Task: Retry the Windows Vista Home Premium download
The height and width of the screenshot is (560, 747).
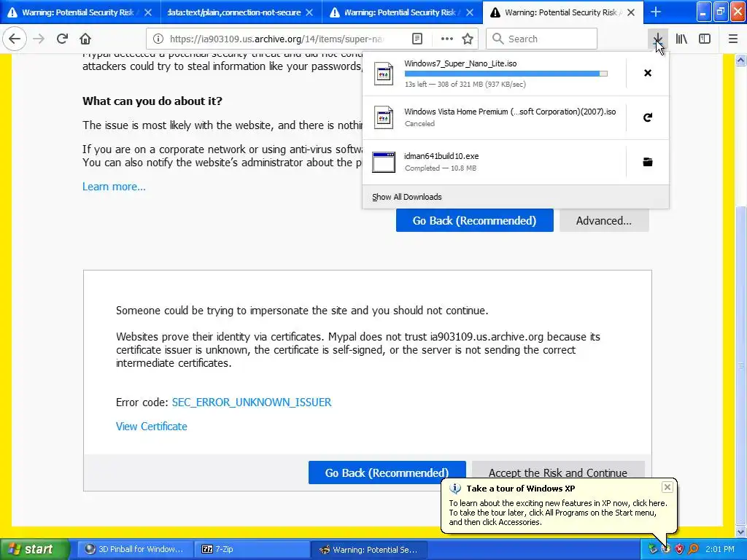Action: (648, 117)
